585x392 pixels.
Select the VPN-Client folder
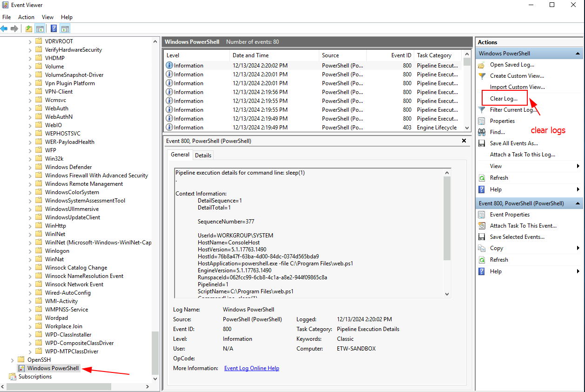[x=59, y=92]
